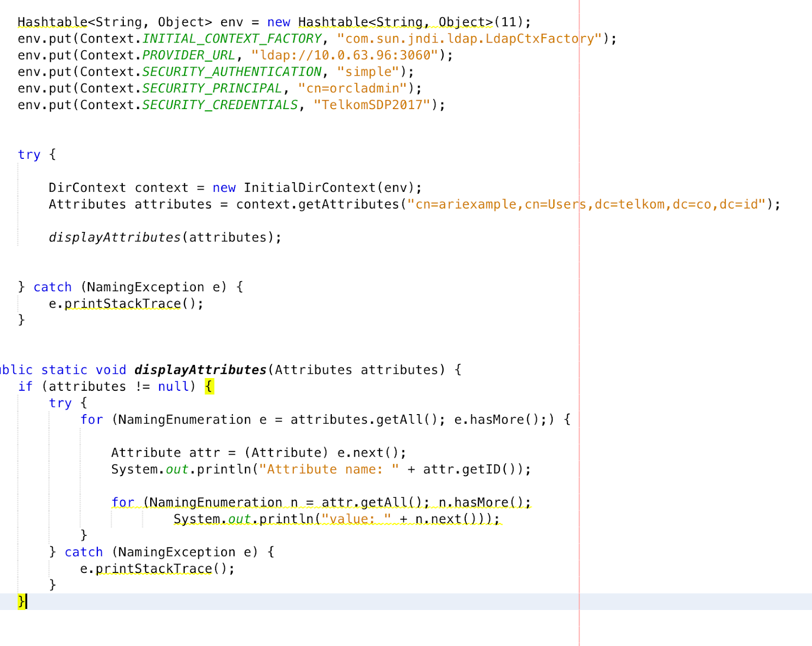The width and height of the screenshot is (812, 646).
Task: Click the displayAttributes method call
Action: (x=114, y=236)
